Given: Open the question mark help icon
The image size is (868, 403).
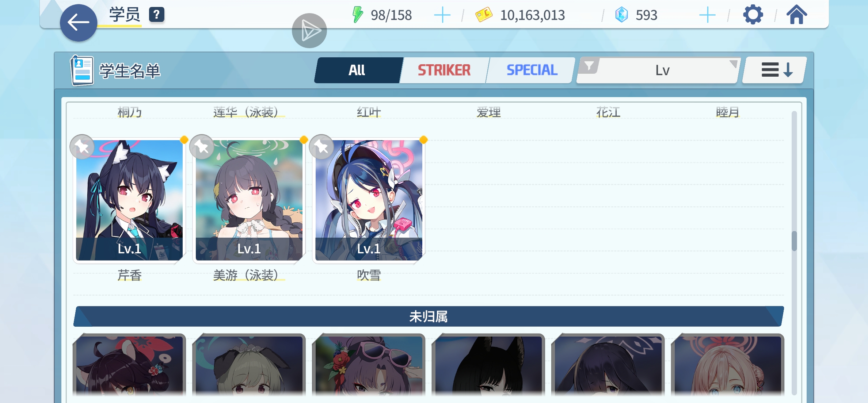Looking at the screenshot, I should tap(157, 15).
